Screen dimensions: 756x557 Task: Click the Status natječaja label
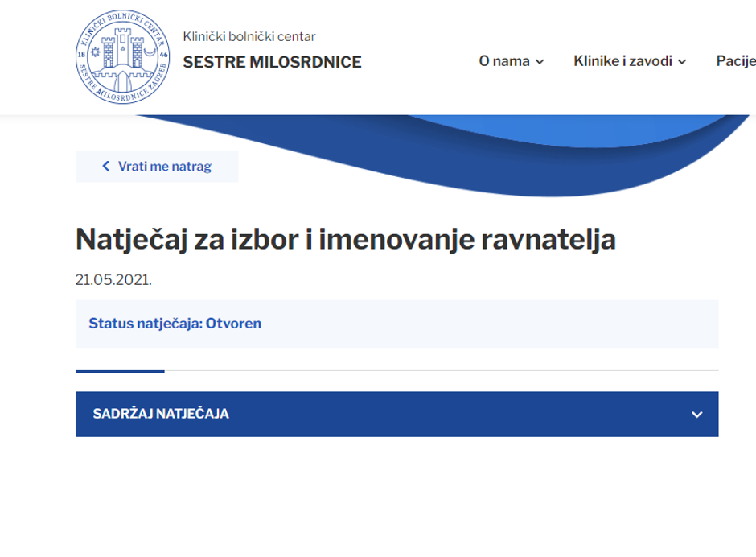[145, 324]
